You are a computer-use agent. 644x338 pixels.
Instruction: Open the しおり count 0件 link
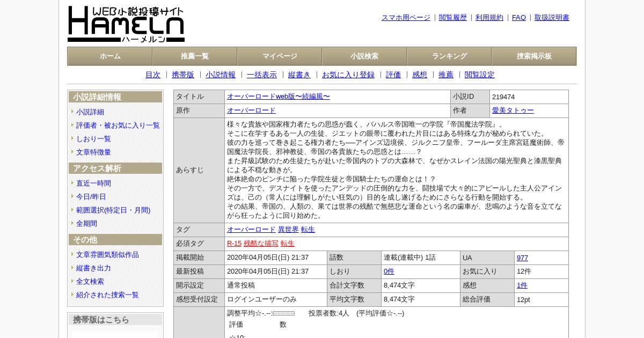coord(389,271)
